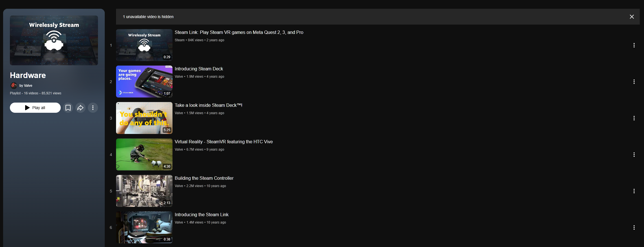644x247 pixels.
Task: Open 'Take a look inside Steam Deck™!' title
Action: pyautogui.click(x=208, y=105)
